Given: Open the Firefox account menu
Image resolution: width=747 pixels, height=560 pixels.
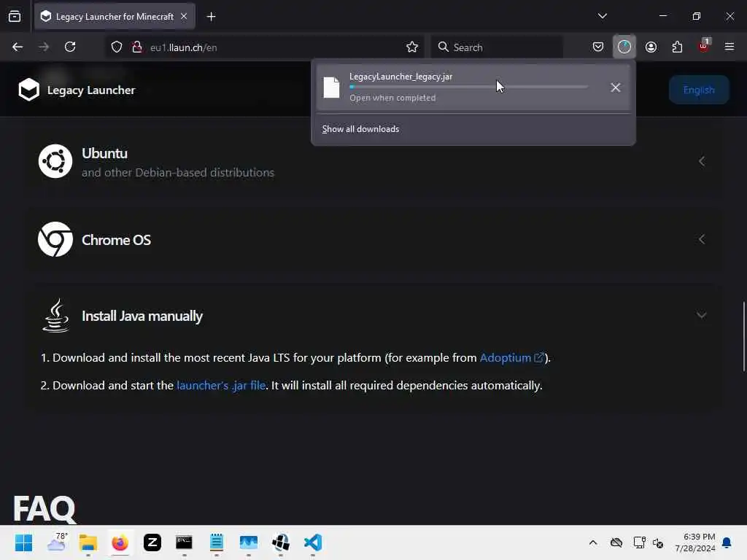Looking at the screenshot, I should point(651,47).
